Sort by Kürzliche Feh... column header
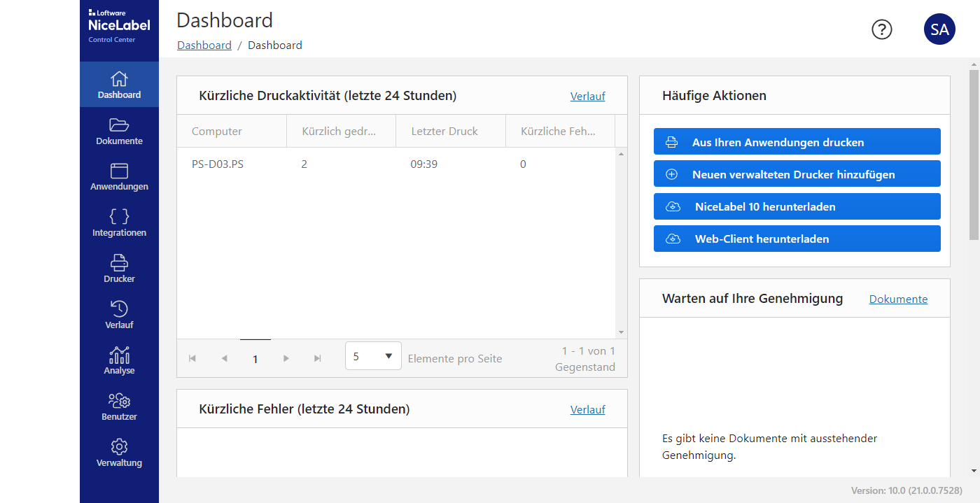 tap(560, 131)
